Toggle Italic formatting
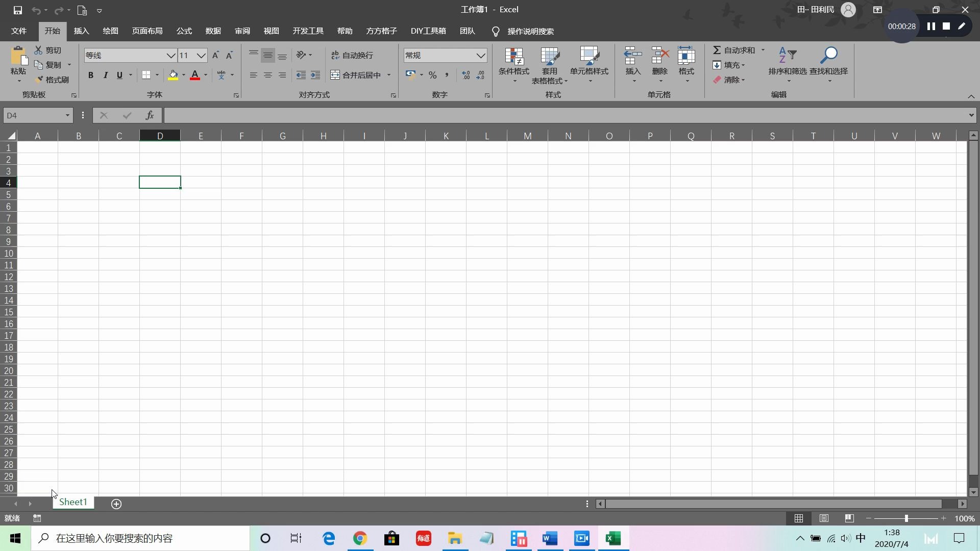980x551 pixels. 105,75
